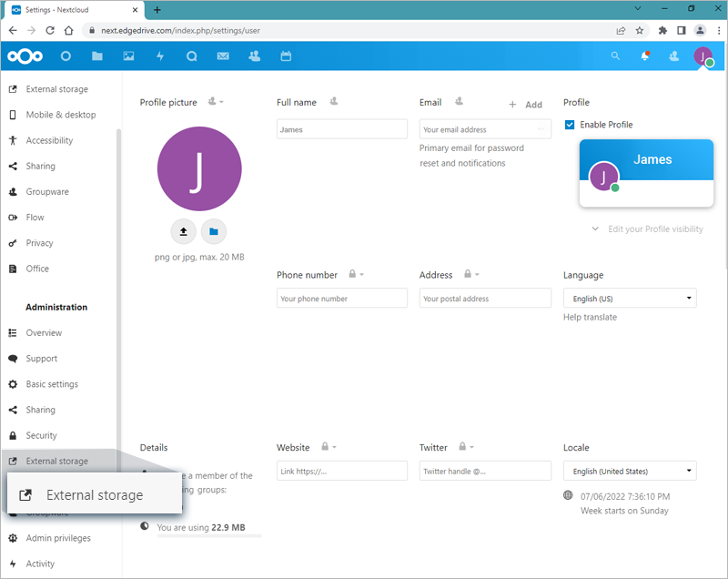Open the browser side panel icon
Screen dimensions: 728x579
(681, 31)
